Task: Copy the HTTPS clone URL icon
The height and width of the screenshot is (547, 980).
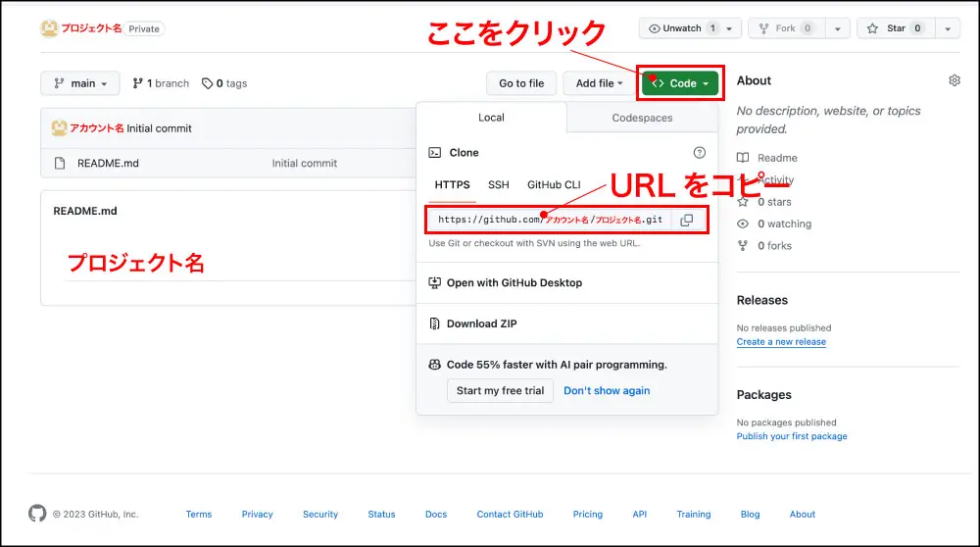Action: tap(687, 220)
